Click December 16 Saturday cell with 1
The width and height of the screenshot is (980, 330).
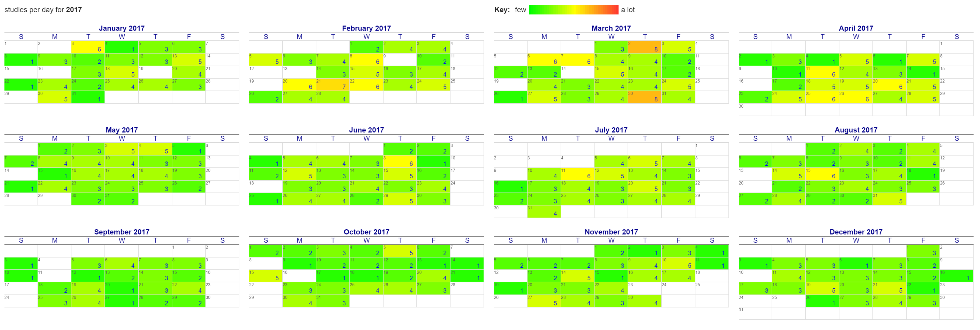(x=956, y=276)
